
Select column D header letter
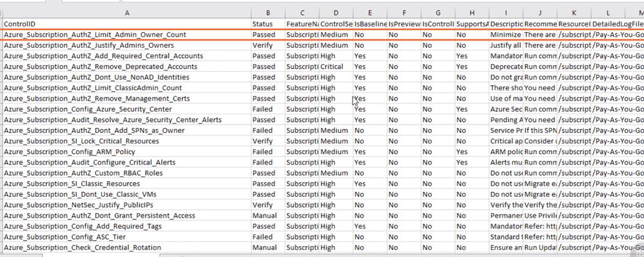336,13
